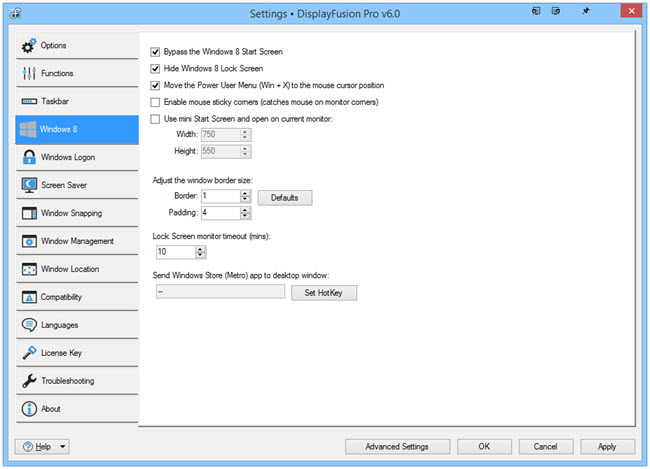Click the Compatibility warning icon
Screen dimensions: 650x469
[x=29, y=297]
